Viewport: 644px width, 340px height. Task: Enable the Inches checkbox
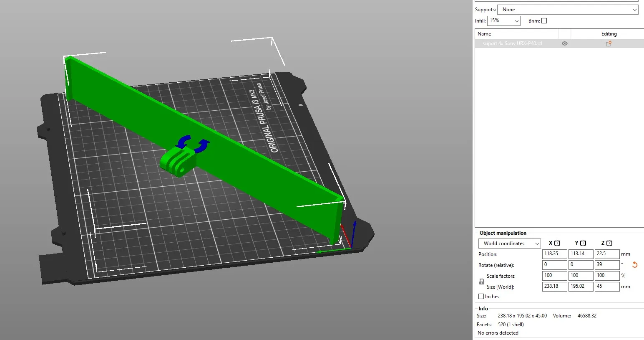pos(481,297)
